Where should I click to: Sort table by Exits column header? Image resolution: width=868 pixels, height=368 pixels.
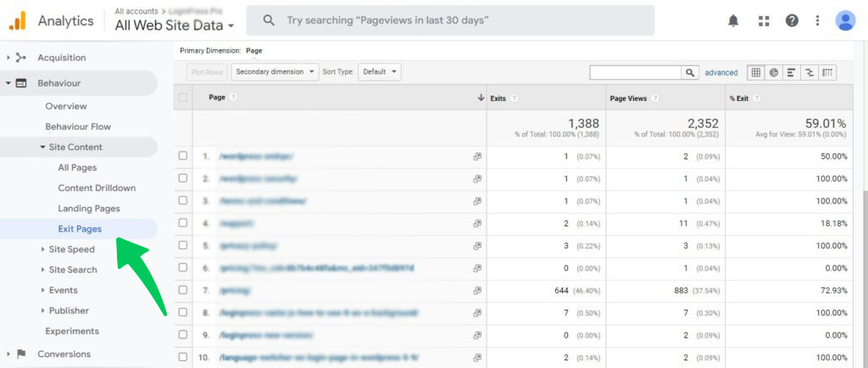click(x=498, y=98)
